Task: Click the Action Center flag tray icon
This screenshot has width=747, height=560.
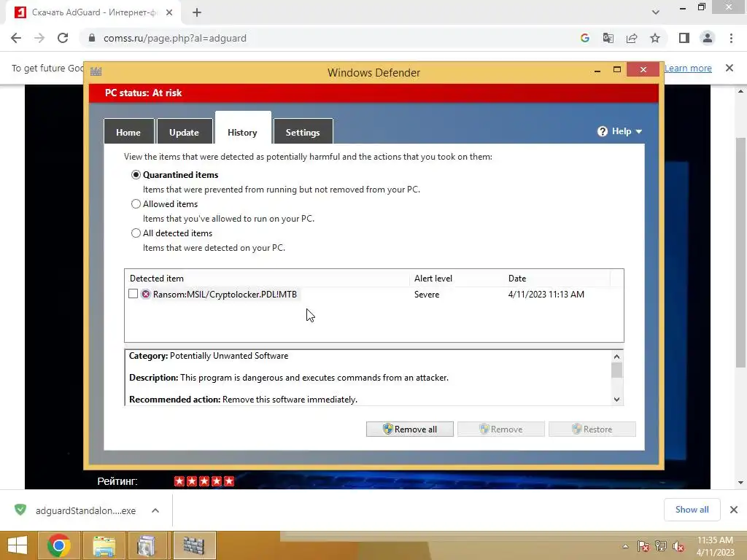Action: 643,546
